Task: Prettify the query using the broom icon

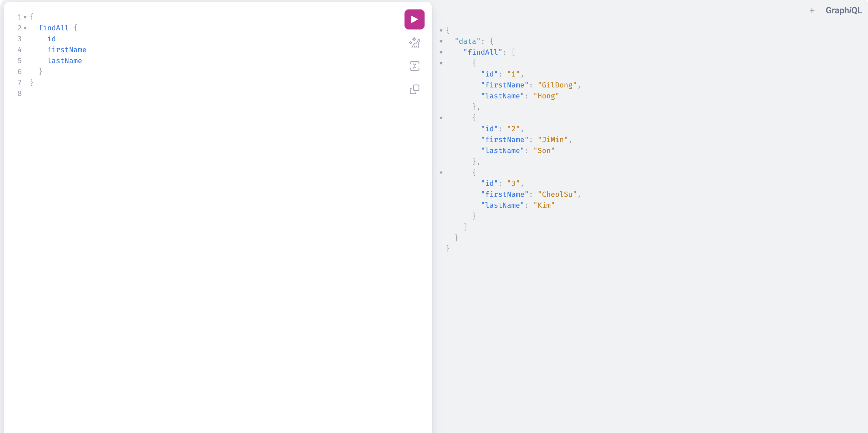Action: pos(414,43)
